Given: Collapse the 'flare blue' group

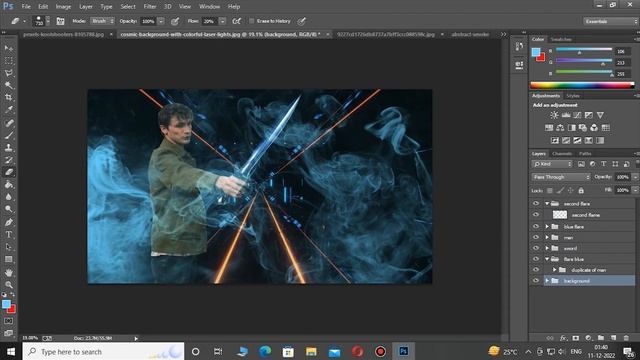Looking at the screenshot, I should tap(547, 259).
